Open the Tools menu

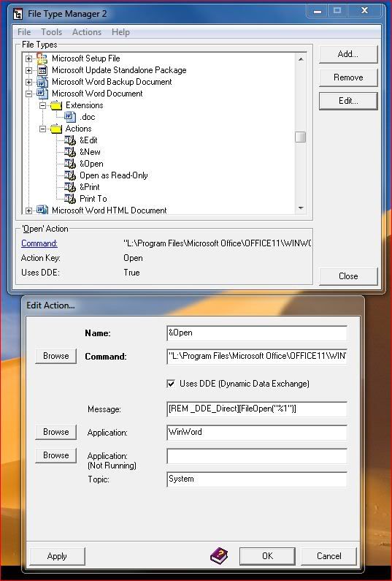[x=51, y=32]
